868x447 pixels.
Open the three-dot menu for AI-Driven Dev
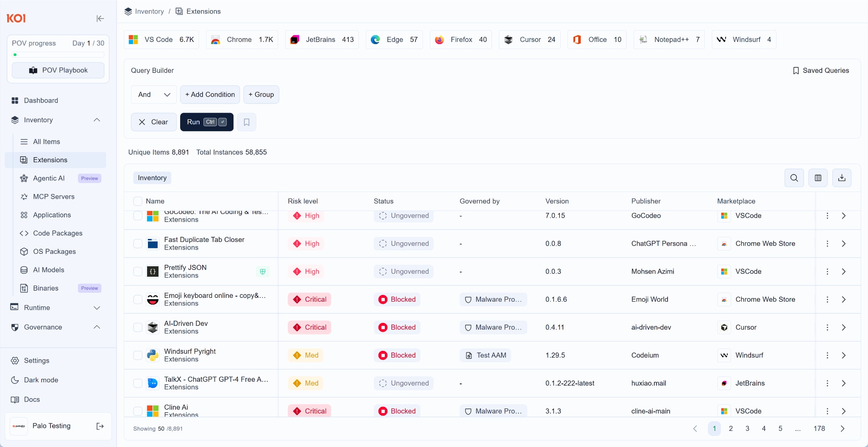pyautogui.click(x=827, y=328)
